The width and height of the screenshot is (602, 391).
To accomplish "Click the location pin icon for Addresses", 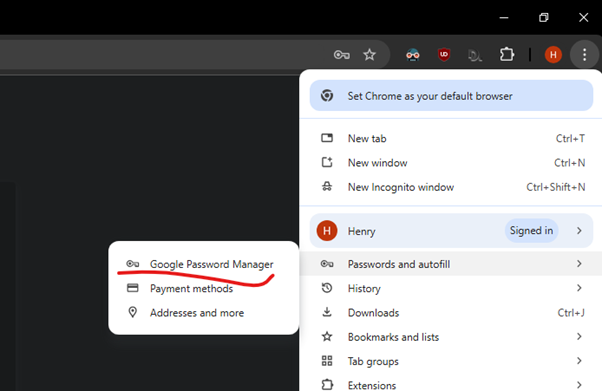I will [x=132, y=312].
